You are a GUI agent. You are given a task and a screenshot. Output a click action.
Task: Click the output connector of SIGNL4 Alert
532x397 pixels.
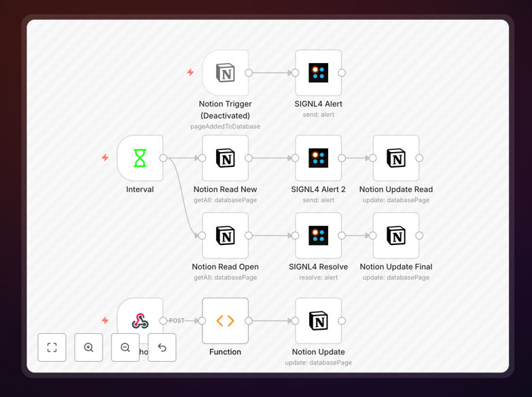coord(342,73)
